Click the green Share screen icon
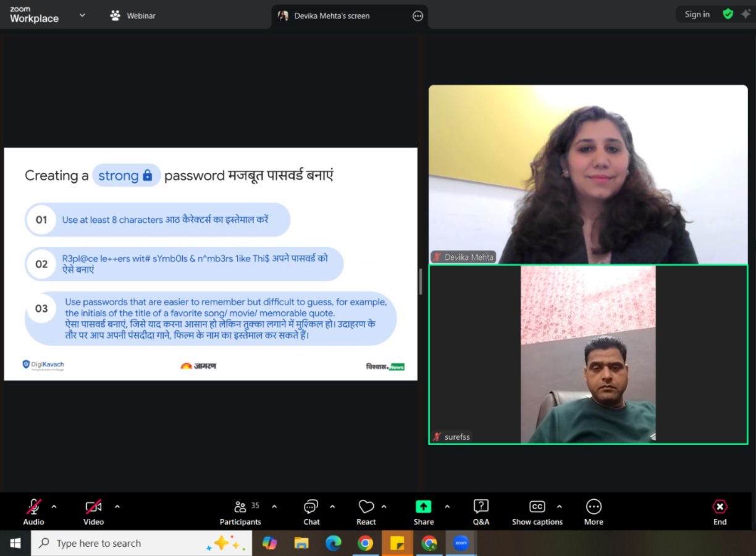The height and width of the screenshot is (556, 756). (423, 507)
